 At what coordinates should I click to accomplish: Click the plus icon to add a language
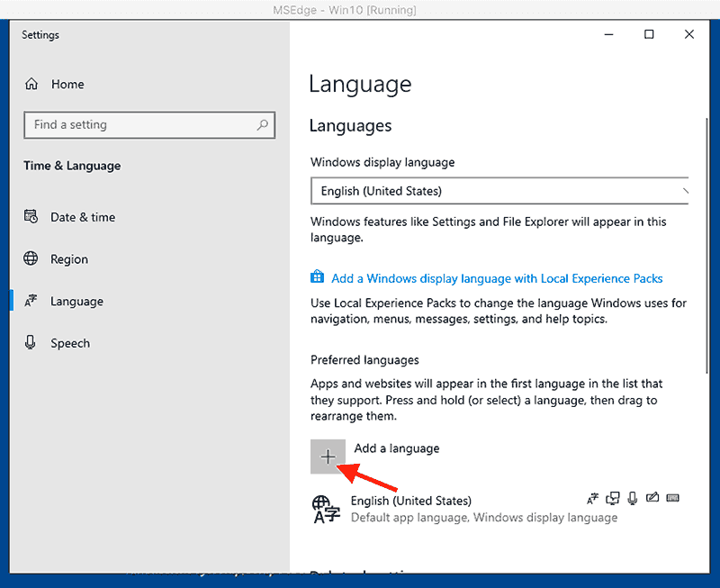[328, 457]
